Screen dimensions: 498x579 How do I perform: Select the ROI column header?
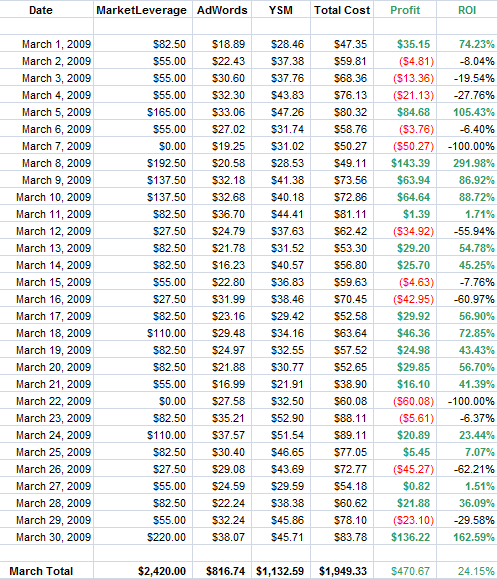[x=467, y=10]
